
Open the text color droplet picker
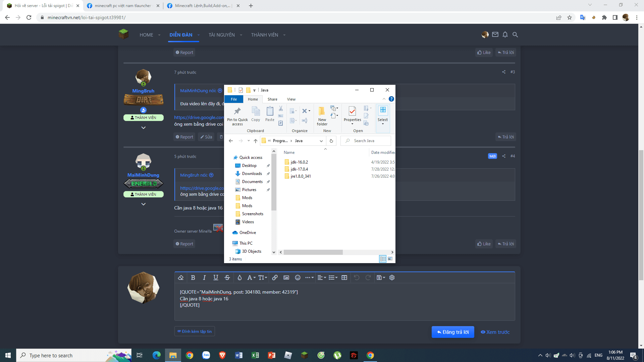pyautogui.click(x=239, y=278)
